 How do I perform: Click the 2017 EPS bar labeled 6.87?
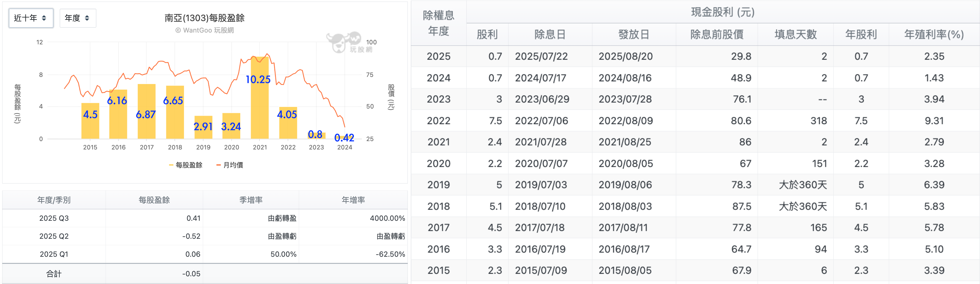(146, 111)
